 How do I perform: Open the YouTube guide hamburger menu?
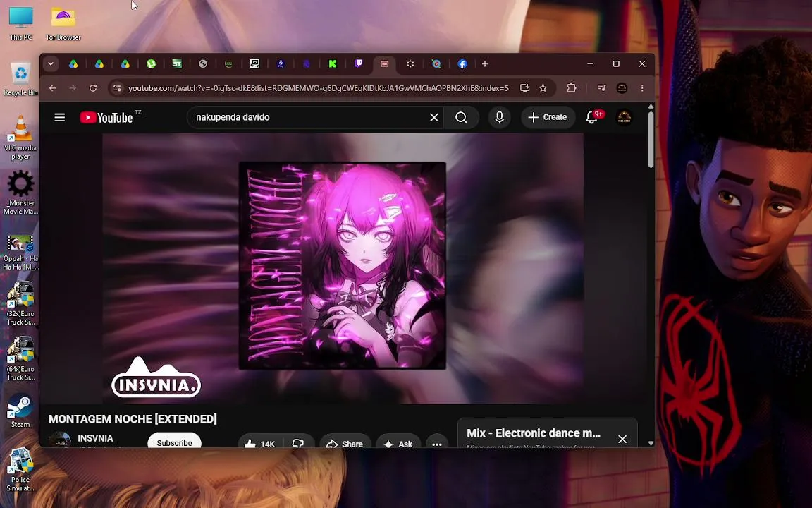point(59,117)
